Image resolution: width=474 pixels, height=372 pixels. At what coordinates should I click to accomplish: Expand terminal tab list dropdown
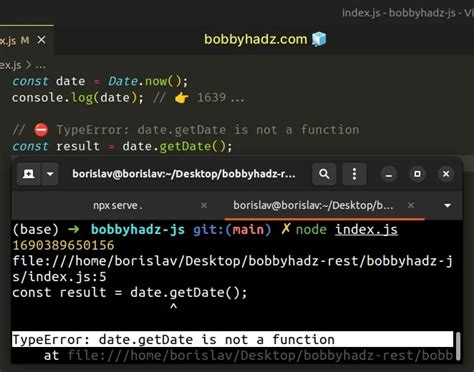(448, 205)
